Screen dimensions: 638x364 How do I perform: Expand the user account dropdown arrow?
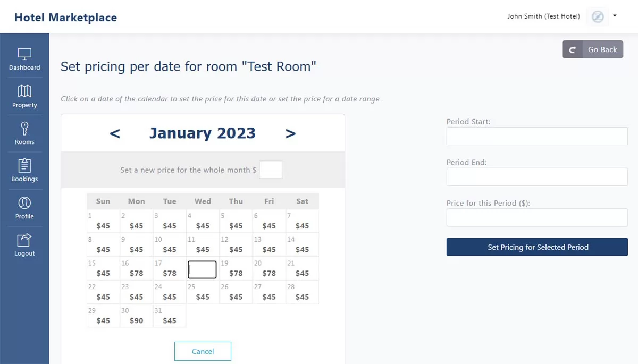point(615,16)
